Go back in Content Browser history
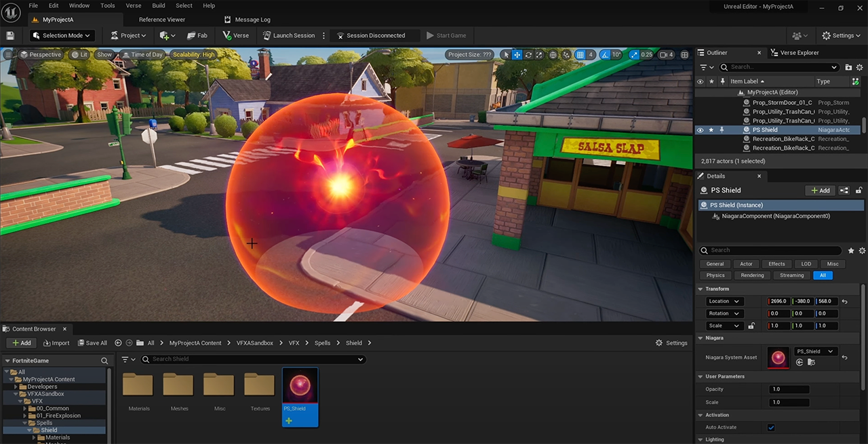The image size is (868, 444). [x=119, y=343]
